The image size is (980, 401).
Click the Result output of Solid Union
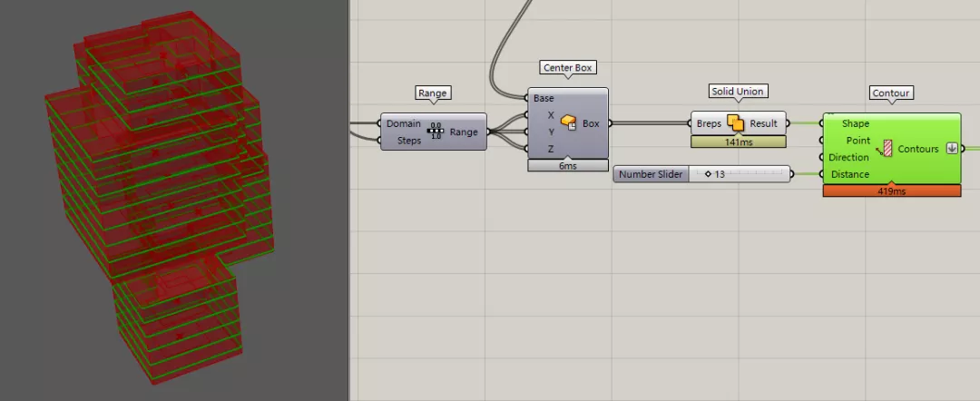pyautogui.click(x=764, y=123)
